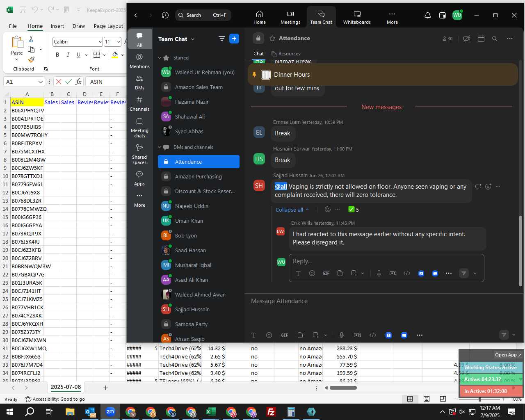Image resolution: width=525 pixels, height=420 pixels.
Task: Collapse DMs and channels section
Action: 160,147
